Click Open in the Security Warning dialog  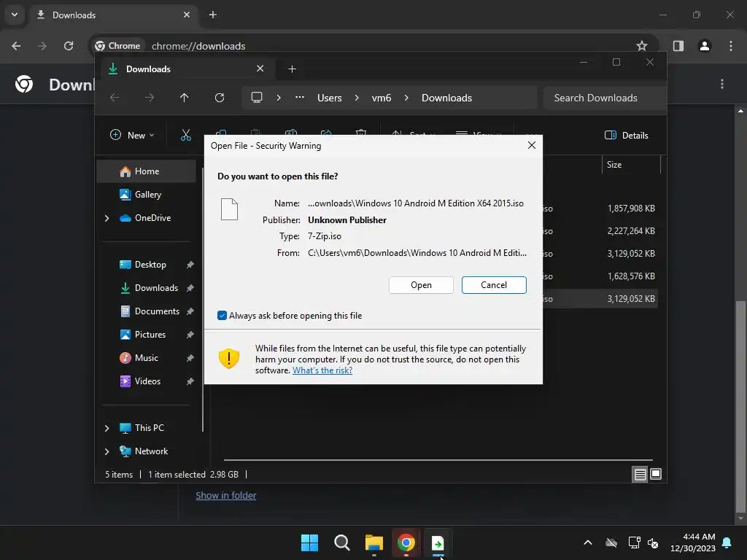pyautogui.click(x=421, y=285)
